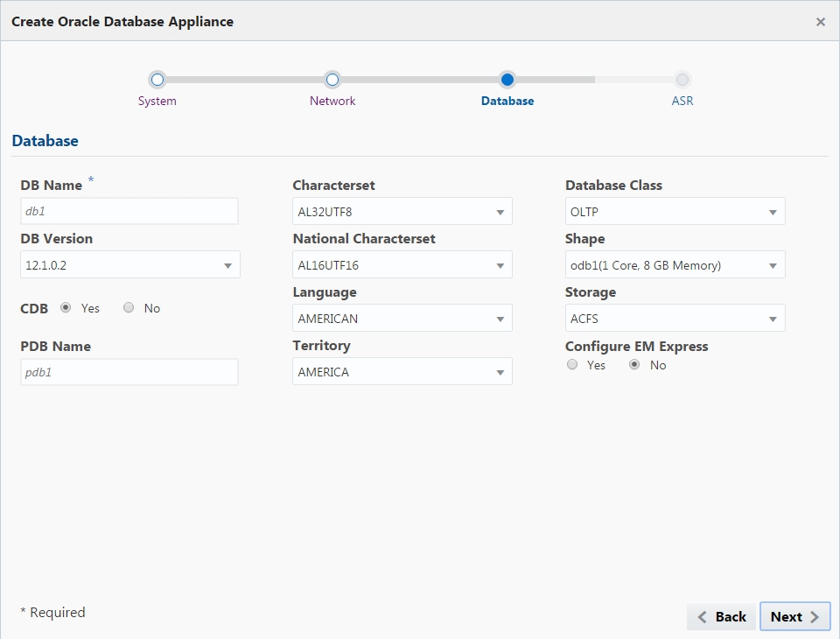The image size is (840, 639).
Task: Open the Shape dropdown
Action: [x=675, y=265]
